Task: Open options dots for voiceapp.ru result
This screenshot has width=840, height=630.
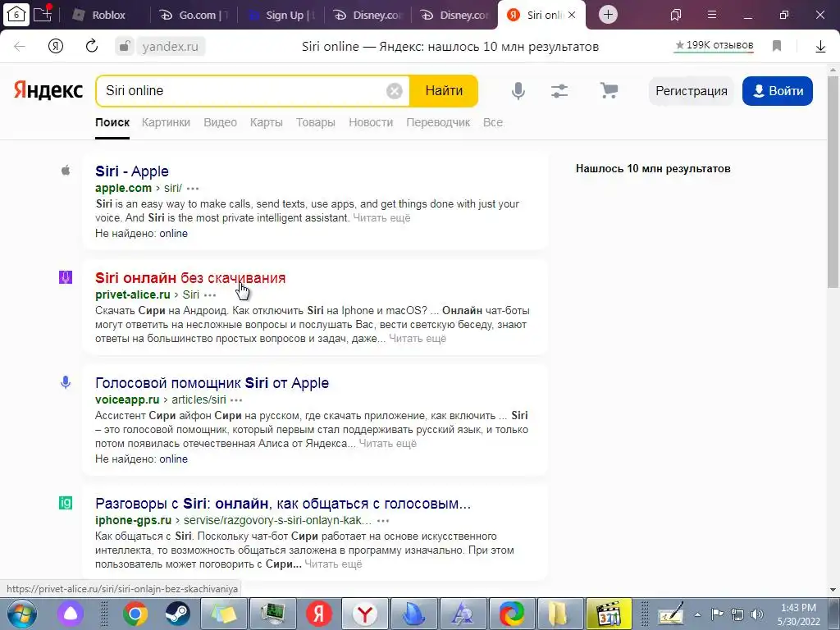Action: click(x=236, y=400)
